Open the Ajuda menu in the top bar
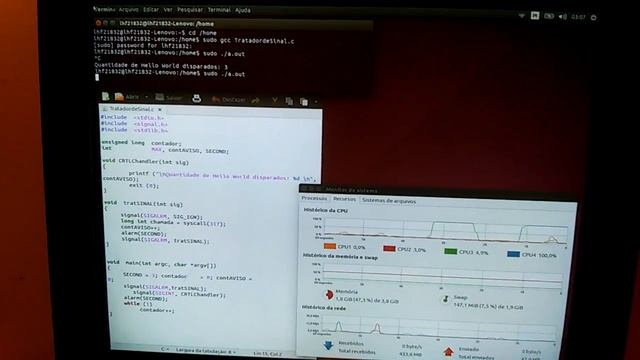The height and width of the screenshot is (360, 640). pos(242,10)
